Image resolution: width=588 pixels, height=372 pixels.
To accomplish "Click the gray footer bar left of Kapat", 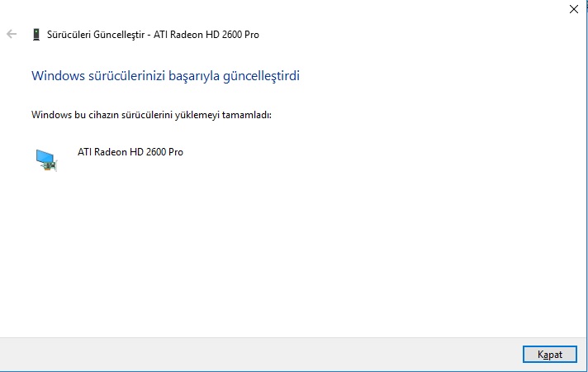I will pos(258,355).
